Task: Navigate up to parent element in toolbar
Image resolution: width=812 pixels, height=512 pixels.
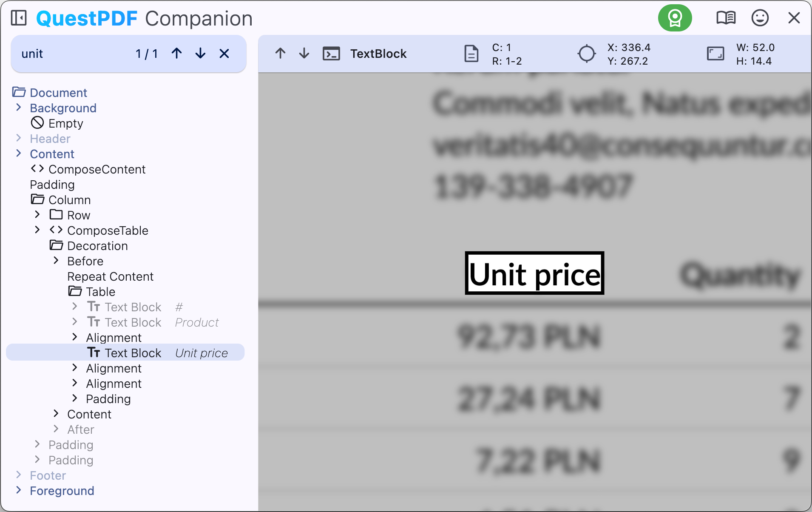Action: 280,54
